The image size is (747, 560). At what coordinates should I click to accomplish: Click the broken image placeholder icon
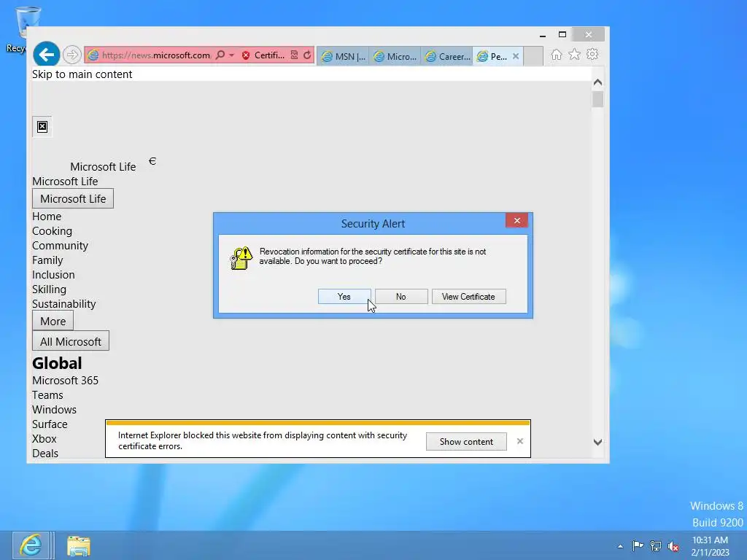coord(42,127)
